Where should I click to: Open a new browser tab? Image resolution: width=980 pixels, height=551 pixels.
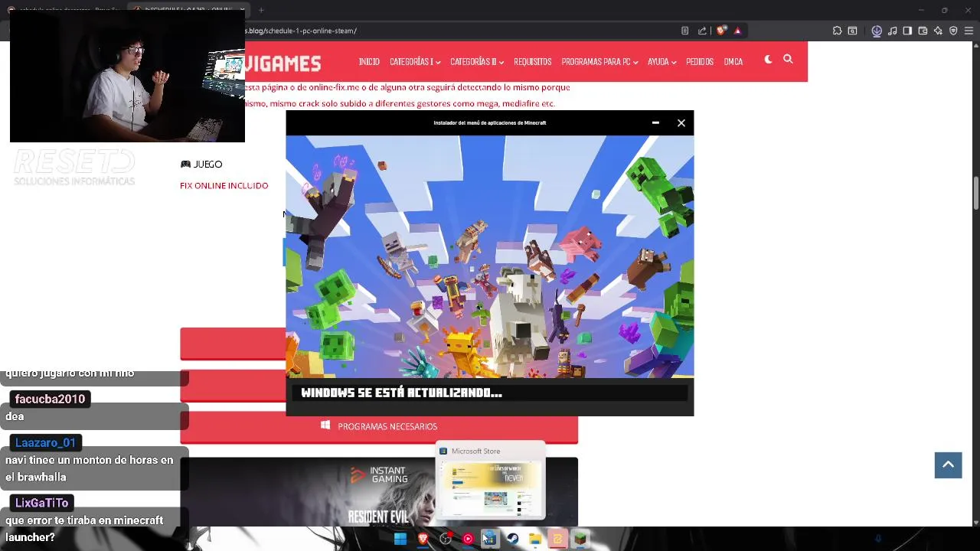[x=261, y=10]
